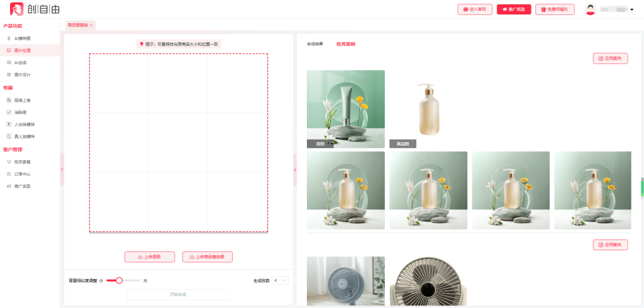Viewport: 644px width, 308px height.
Task: Open AI会话 from the sidebar
Action: point(20,62)
